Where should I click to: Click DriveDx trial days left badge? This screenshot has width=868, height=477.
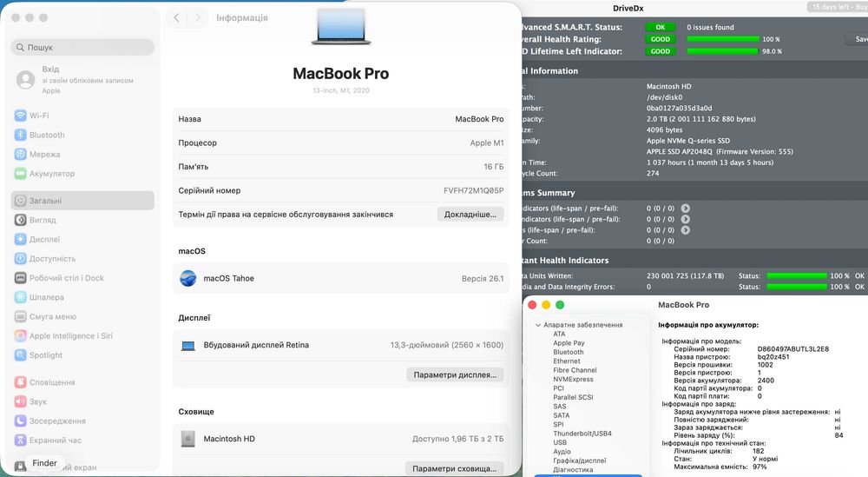tap(838, 7)
